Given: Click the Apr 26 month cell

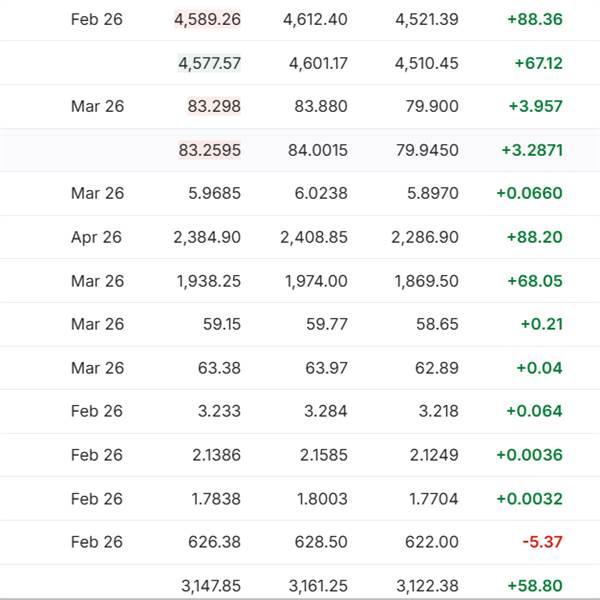Looking at the screenshot, I should pos(97,237).
